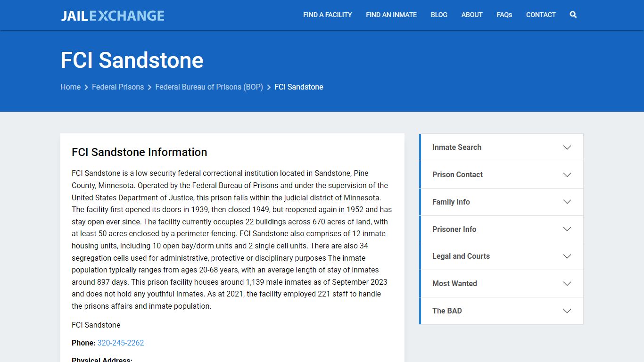This screenshot has width=644, height=362.
Task: Select the Prison Contact sidebar label
Action: point(457,174)
